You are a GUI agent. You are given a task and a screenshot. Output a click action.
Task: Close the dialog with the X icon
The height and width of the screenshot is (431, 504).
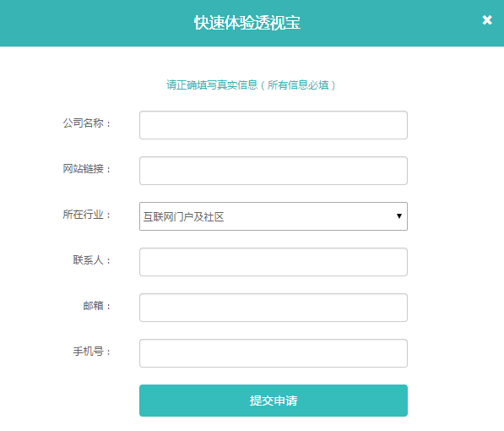coord(487,20)
